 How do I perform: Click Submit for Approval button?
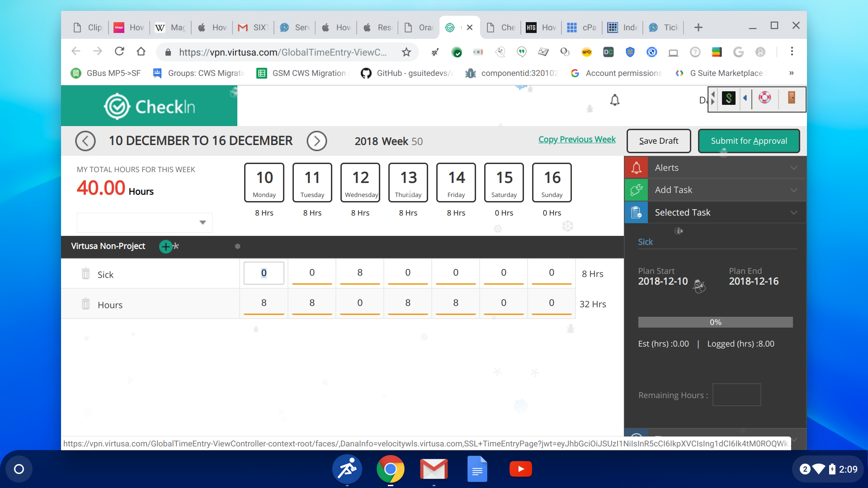coord(749,141)
